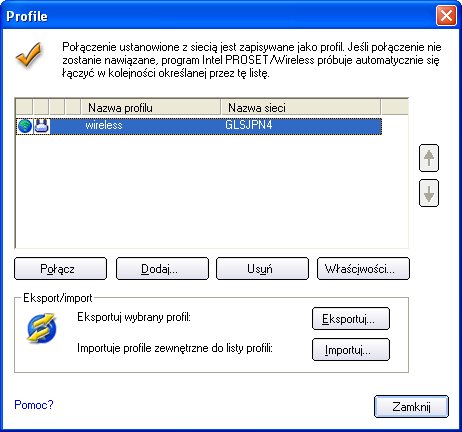The height and width of the screenshot is (432, 462).
Task: Move selected profile up with arrow button
Action: (x=429, y=158)
